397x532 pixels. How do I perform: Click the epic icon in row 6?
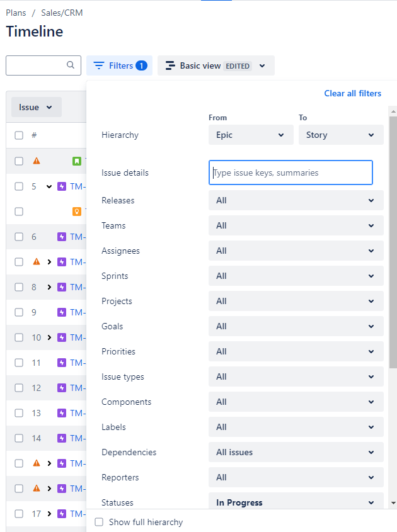[62, 237]
